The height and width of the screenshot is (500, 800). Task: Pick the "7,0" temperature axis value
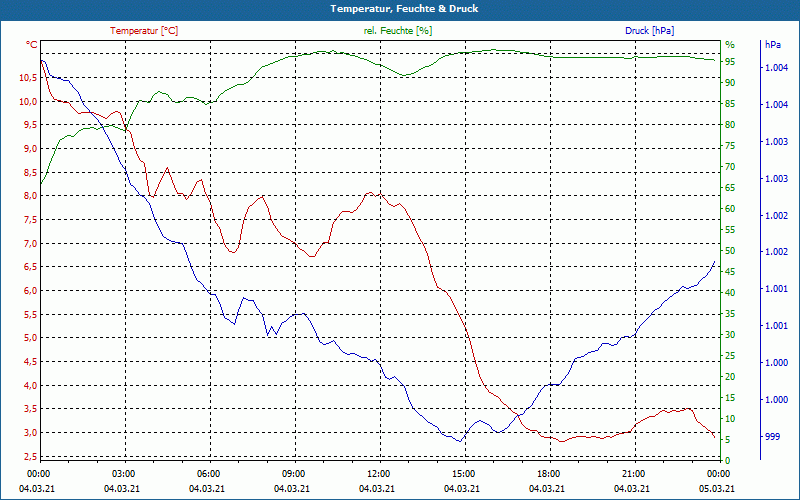click(30, 243)
